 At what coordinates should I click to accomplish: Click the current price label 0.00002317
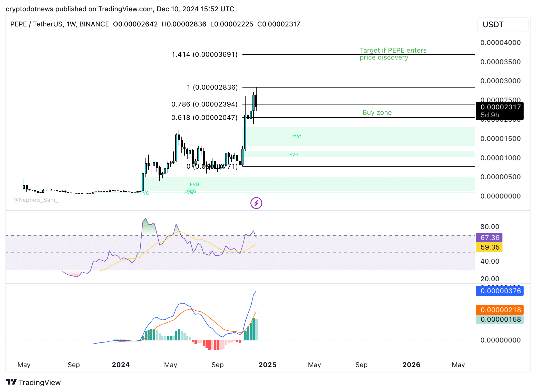tap(500, 107)
